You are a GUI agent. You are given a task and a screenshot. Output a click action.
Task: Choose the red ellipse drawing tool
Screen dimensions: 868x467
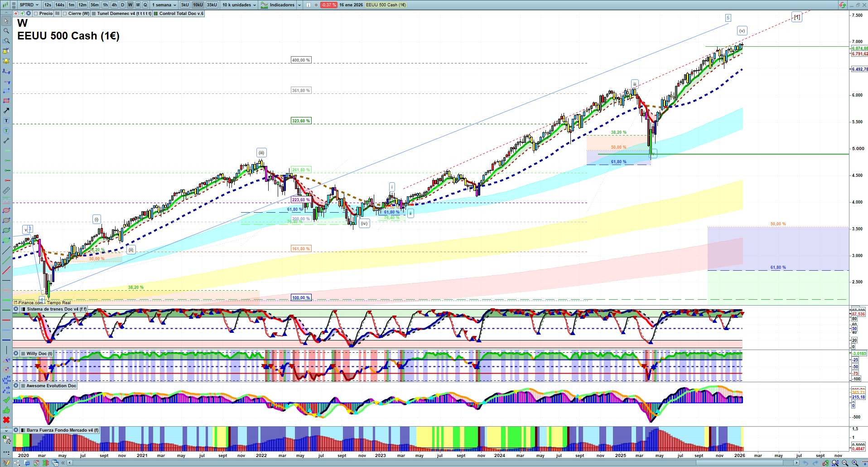[x=6, y=210]
